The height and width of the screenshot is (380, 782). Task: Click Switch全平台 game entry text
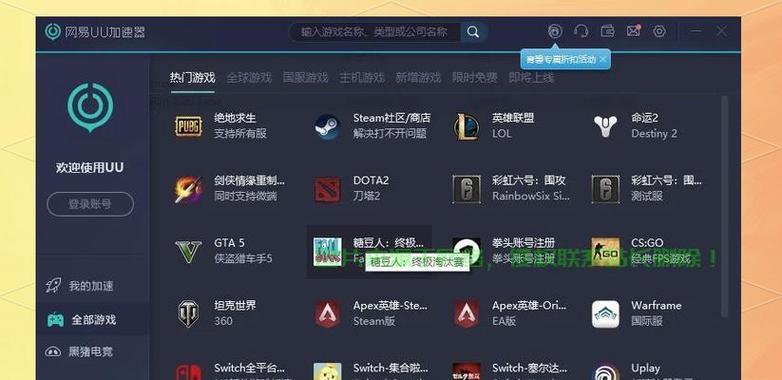click(249, 368)
